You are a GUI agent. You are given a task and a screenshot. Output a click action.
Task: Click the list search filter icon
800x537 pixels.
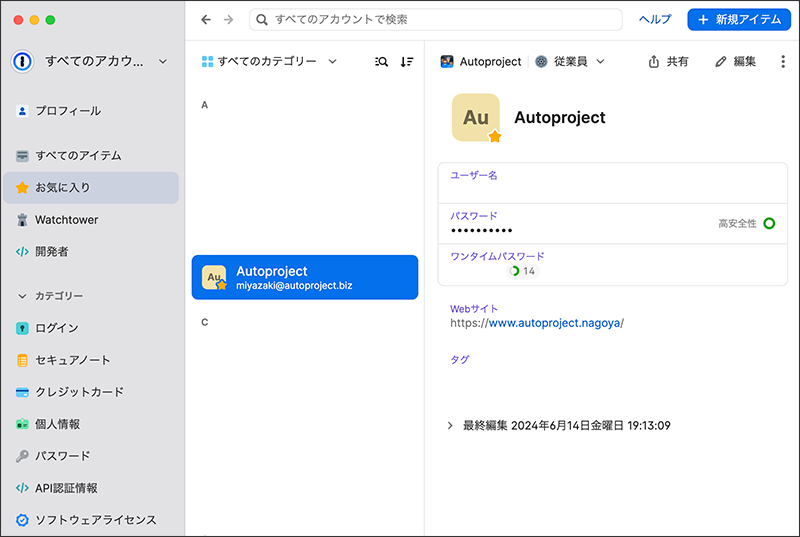[x=381, y=62]
